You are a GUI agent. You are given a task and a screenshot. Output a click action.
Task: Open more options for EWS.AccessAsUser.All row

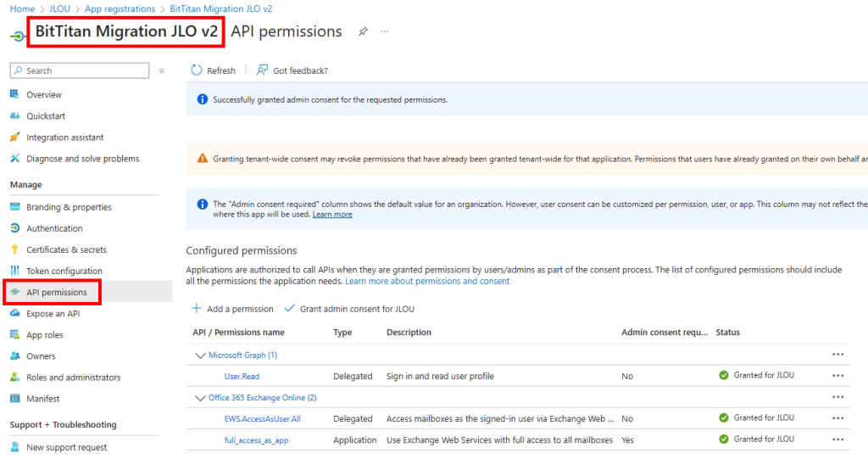838,418
